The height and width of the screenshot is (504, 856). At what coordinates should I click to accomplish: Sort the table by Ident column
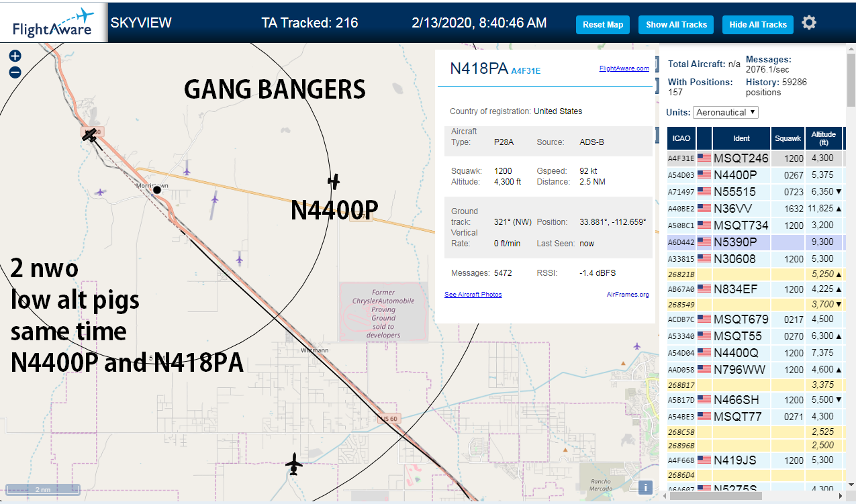click(x=741, y=138)
